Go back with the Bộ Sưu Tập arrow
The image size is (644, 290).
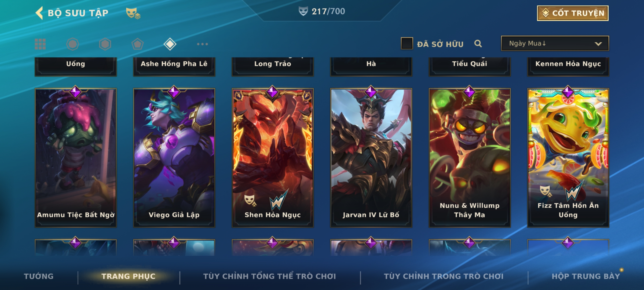click(39, 13)
